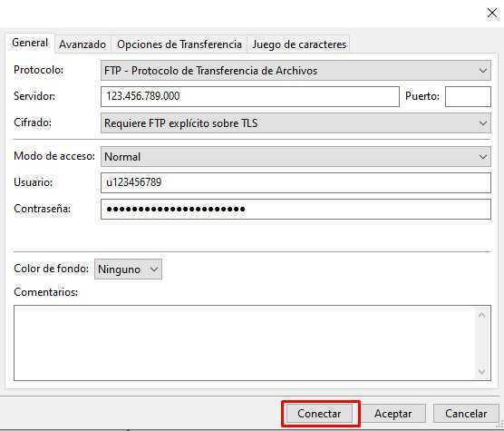Open the Avanzado tab
Image resolution: width=504 pixels, height=431 pixels.
coord(82,44)
